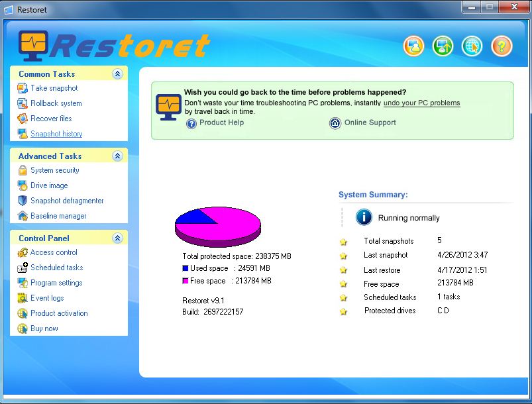532x404 pixels.
Task: Click the banner's monitor pulse icon
Action: 168,107
